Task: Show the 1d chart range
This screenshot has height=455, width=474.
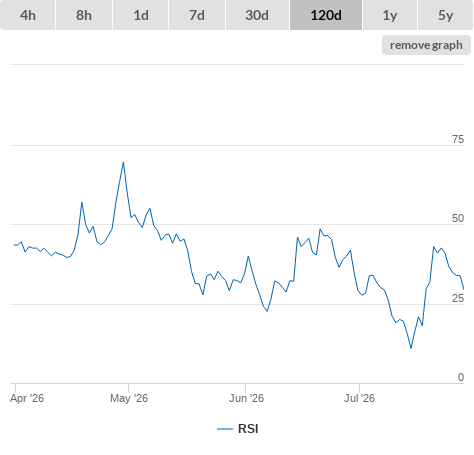Action: pos(141,15)
